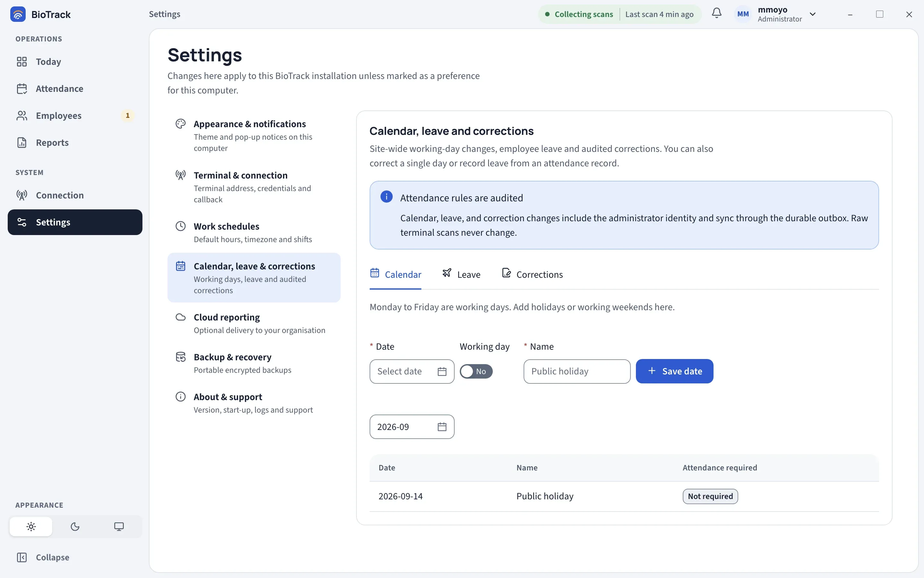924x578 pixels.
Task: Toggle the Working day switch
Action: [476, 371]
